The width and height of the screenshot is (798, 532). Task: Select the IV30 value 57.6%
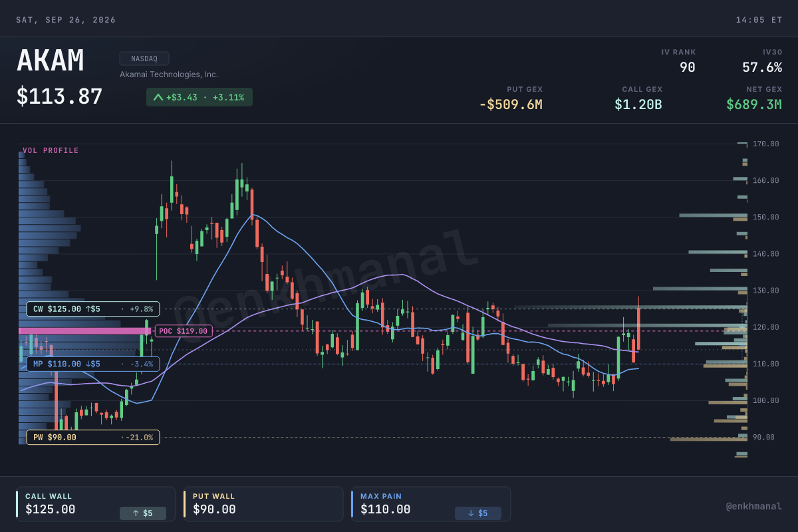point(762,67)
